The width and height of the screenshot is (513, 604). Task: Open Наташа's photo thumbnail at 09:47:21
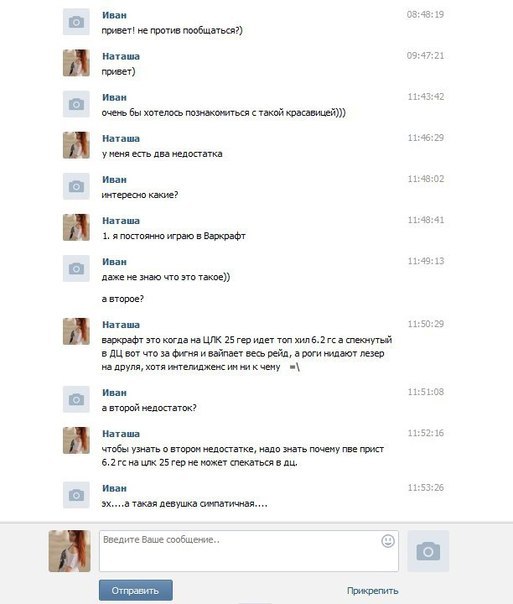coord(76,63)
